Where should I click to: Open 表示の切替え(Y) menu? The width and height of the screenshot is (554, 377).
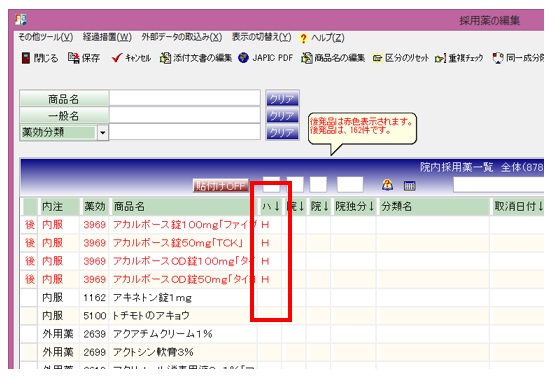coord(261,37)
